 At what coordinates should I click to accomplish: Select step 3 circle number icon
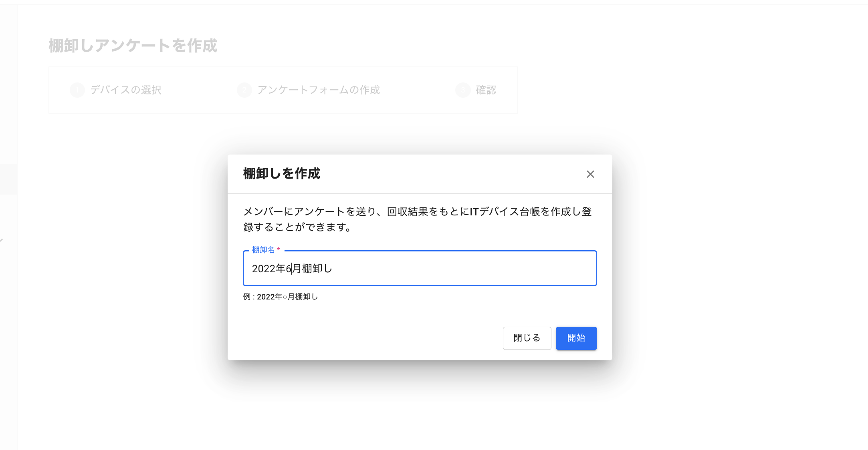point(463,90)
